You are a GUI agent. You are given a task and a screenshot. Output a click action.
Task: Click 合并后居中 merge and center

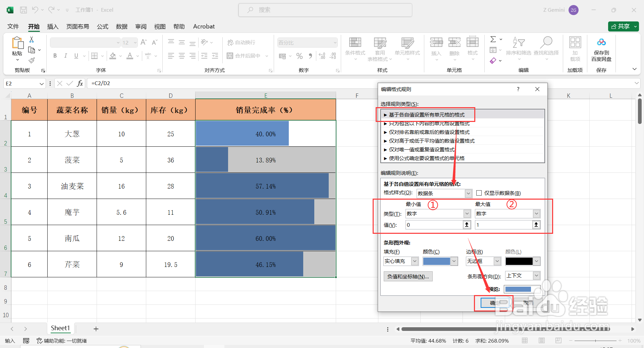pos(244,56)
